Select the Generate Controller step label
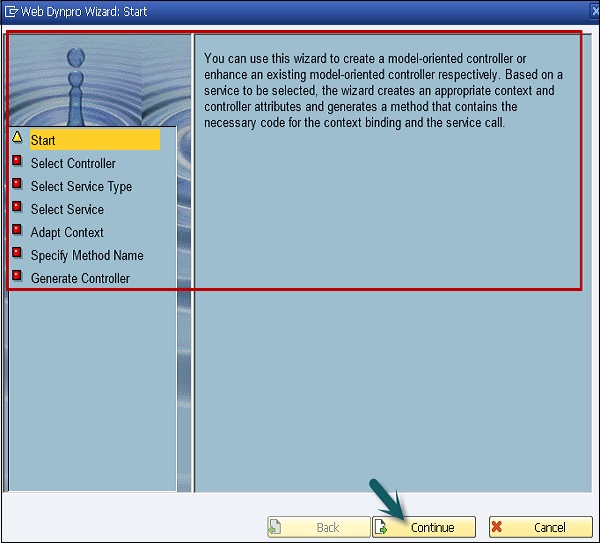The image size is (600, 543). 80,278
